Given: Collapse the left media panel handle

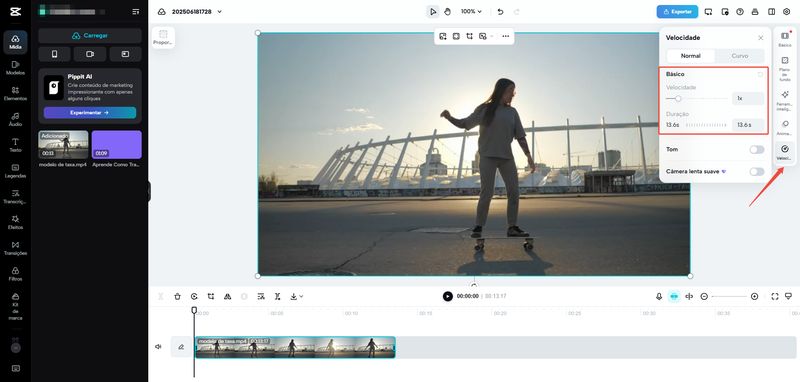Looking at the screenshot, I should click(149, 191).
